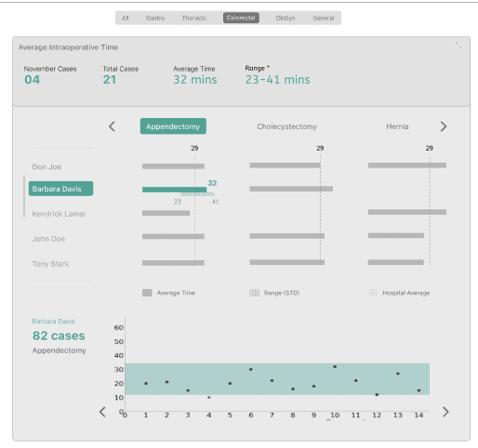Switch to the General specialty tab
This screenshot has height=448, width=478.
(324, 18)
